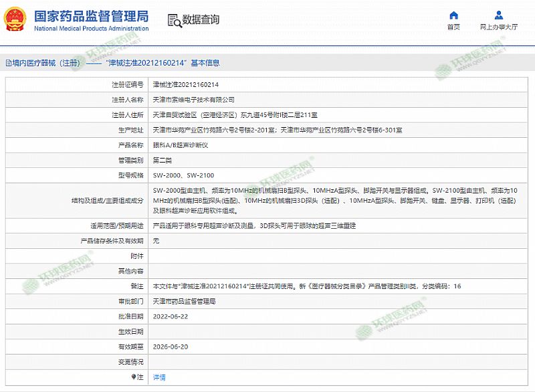Click the expiry date 2026-06-20
Viewport: 535px width, 392px height.
[x=171, y=347]
